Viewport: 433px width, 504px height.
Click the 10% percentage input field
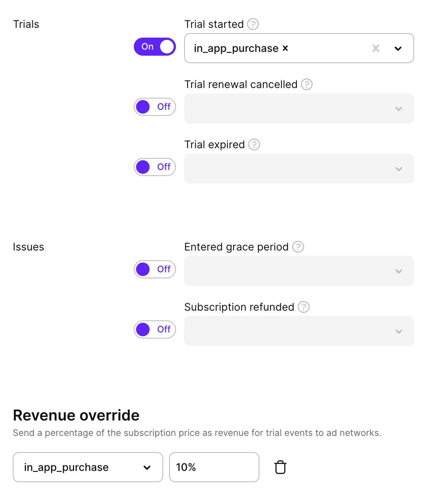pos(214,467)
